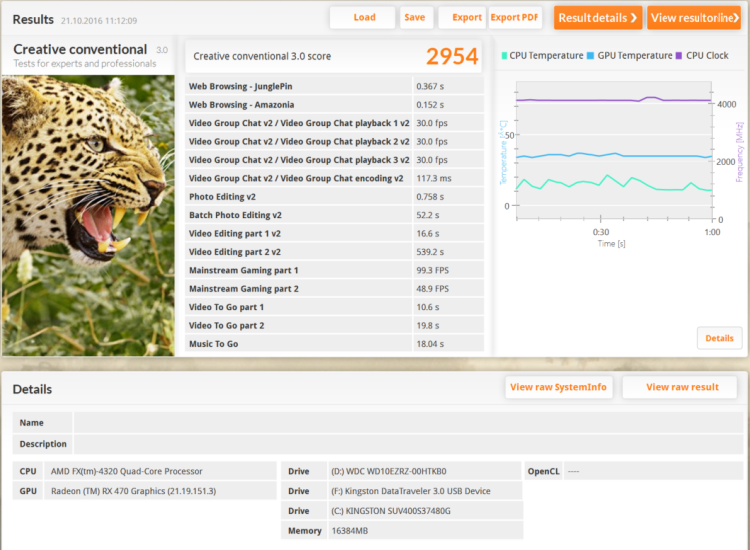The image size is (750, 550).
Task: Select Video Editing part 1 v2 row
Action: click(x=334, y=233)
